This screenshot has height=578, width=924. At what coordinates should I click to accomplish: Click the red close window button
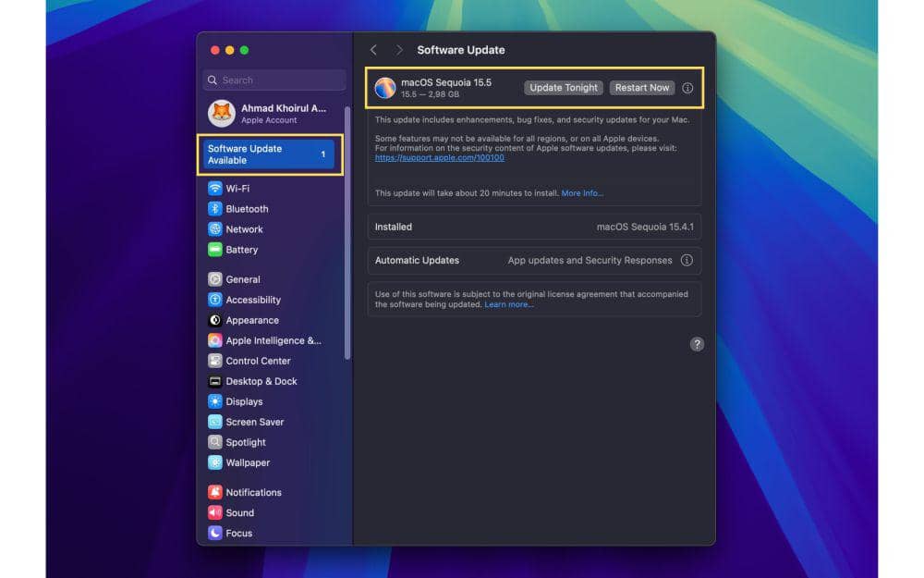click(215, 50)
